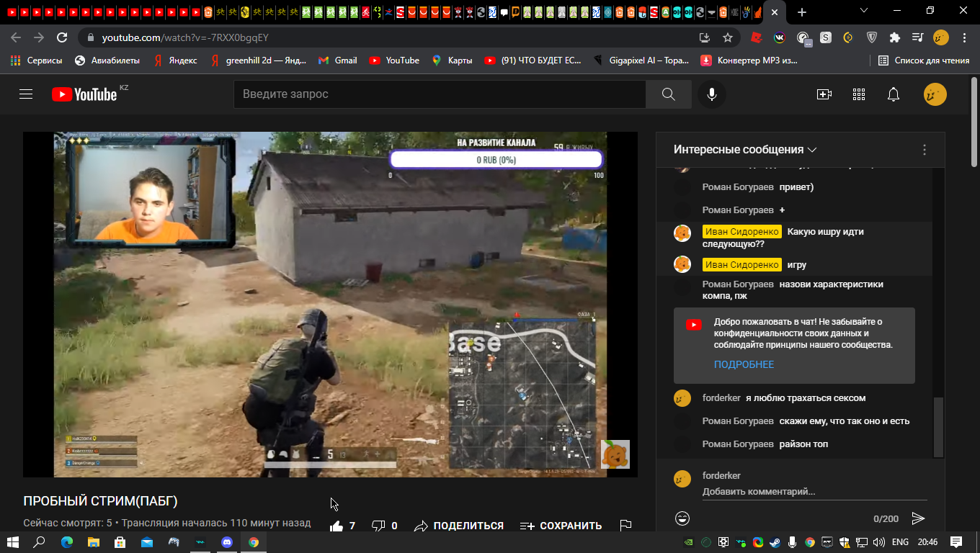Open the Windows Start menu
Viewport: 980px width, 553px height.
click(14, 542)
